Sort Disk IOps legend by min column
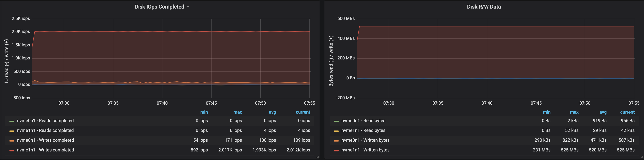 204,112
